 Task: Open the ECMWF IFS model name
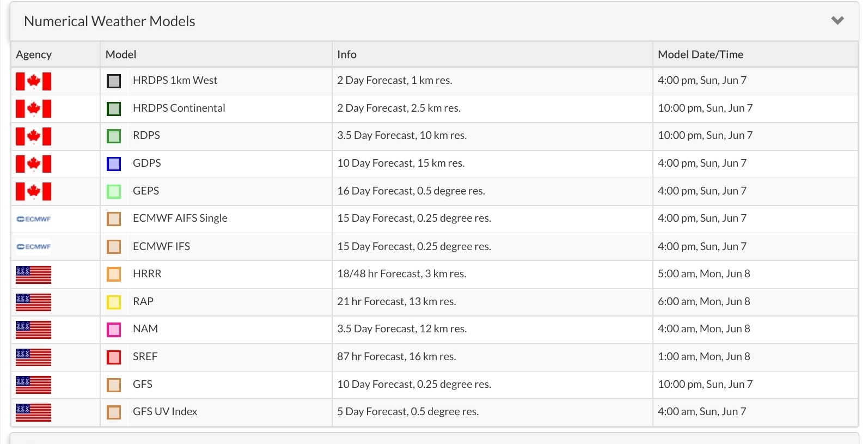[161, 246]
